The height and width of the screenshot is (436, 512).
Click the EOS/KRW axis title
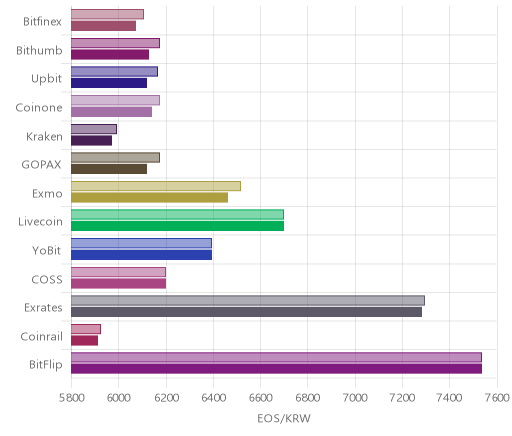[x=284, y=418]
